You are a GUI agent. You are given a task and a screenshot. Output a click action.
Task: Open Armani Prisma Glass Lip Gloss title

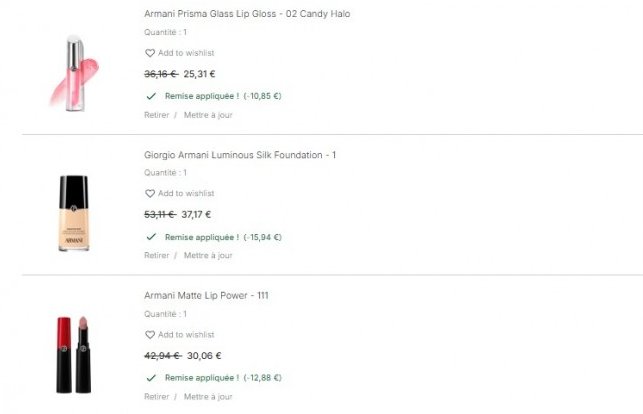click(x=247, y=14)
